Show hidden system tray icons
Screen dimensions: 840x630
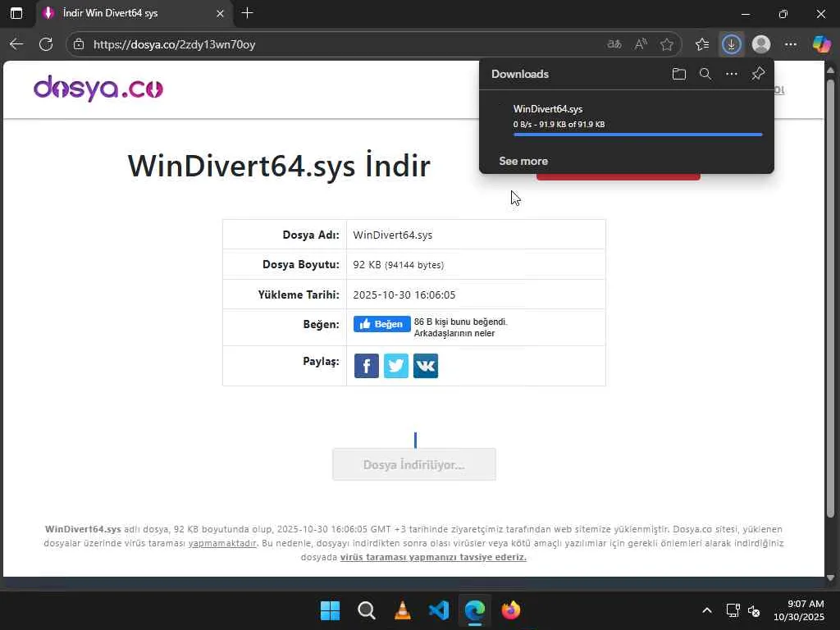point(707,610)
